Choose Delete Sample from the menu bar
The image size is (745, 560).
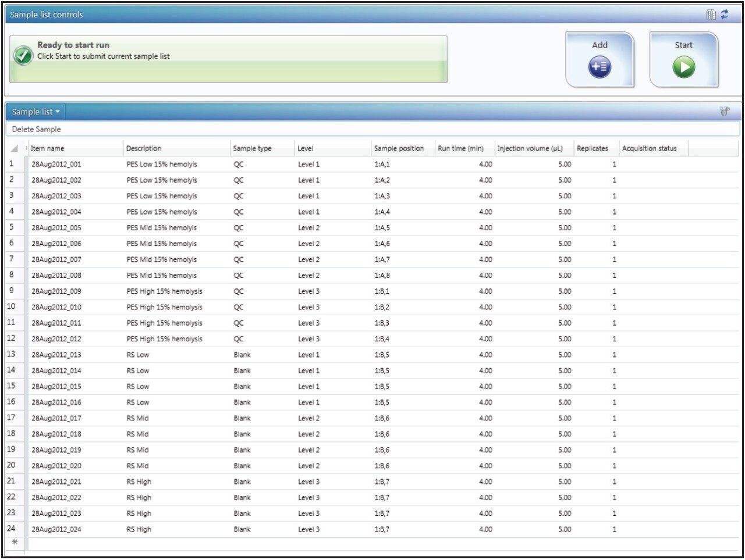coord(36,129)
